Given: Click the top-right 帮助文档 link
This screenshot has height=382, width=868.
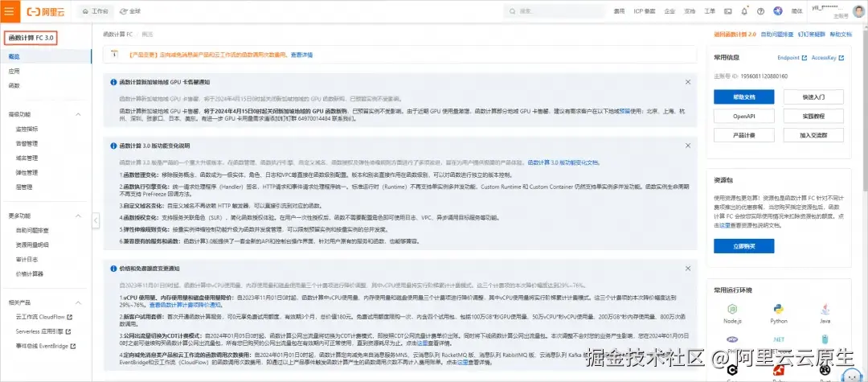Looking at the screenshot, I should pyautogui.click(x=841, y=35).
